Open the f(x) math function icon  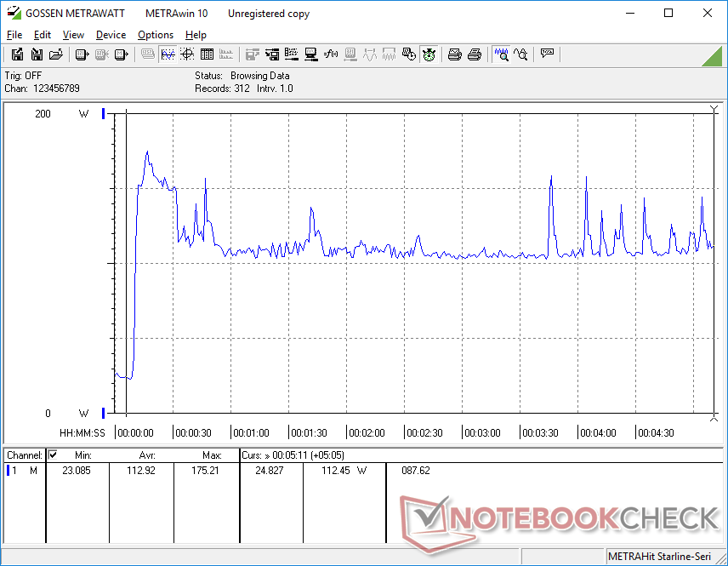pyautogui.click(x=330, y=54)
